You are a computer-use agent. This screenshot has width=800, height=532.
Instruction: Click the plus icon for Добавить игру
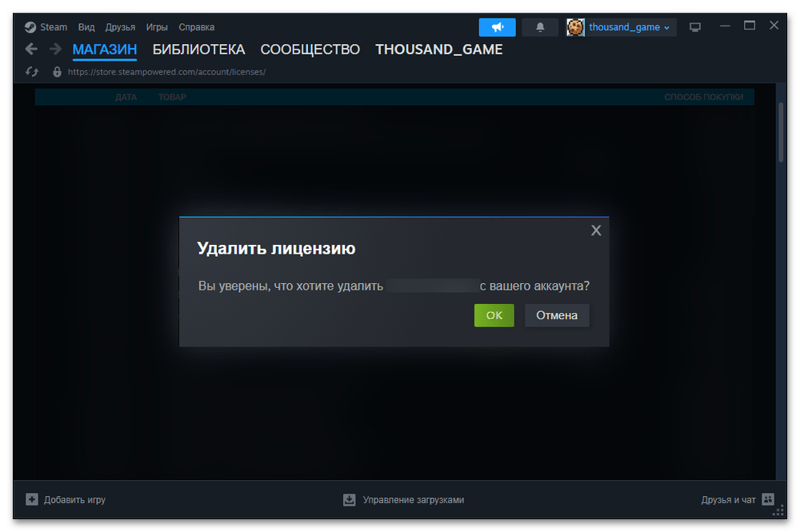click(32, 499)
